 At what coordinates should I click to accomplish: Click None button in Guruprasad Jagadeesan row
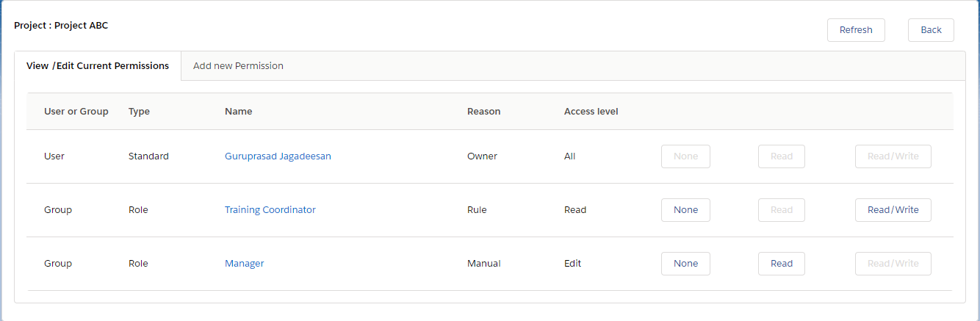click(x=685, y=156)
